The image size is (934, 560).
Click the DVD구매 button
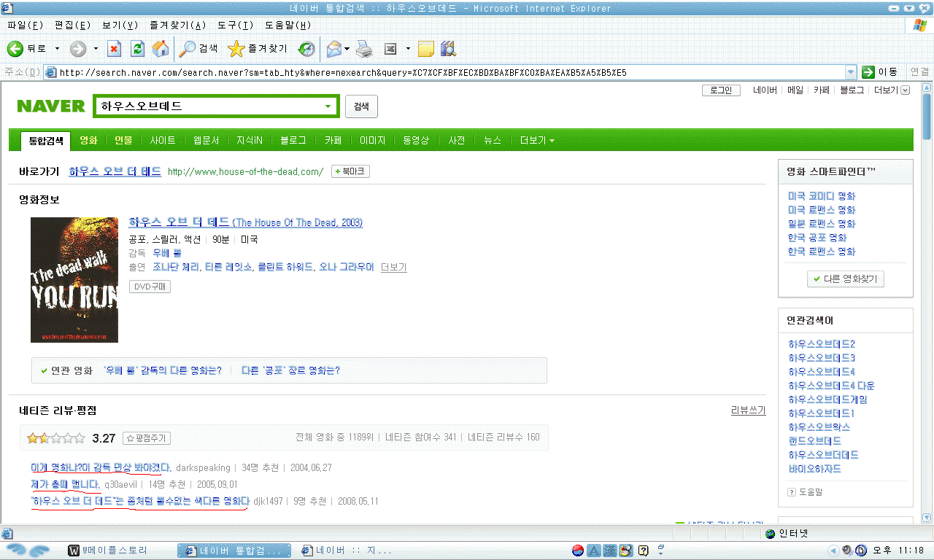[x=150, y=287]
